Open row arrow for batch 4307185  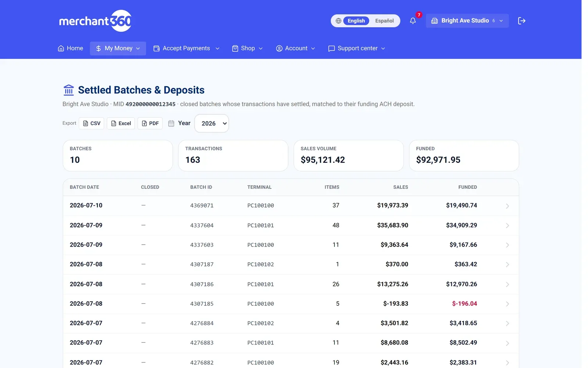pyautogui.click(x=507, y=304)
